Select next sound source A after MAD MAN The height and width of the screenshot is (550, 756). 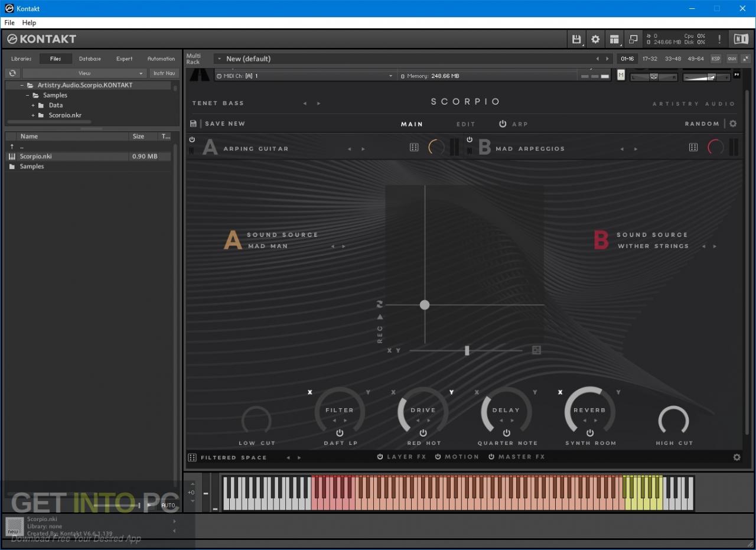coord(344,246)
